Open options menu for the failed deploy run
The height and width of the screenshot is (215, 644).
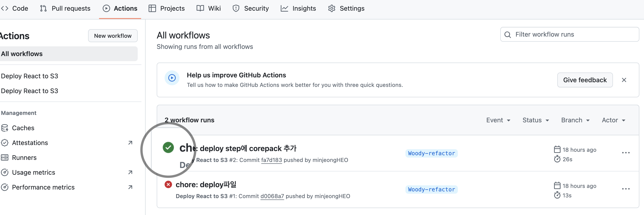(625, 189)
